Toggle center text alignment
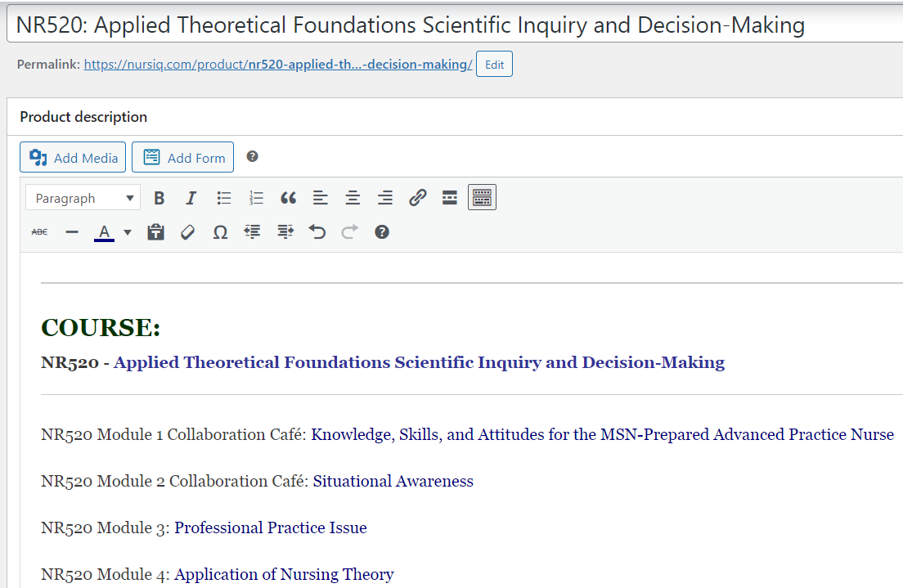The image size is (903, 588). (353, 198)
